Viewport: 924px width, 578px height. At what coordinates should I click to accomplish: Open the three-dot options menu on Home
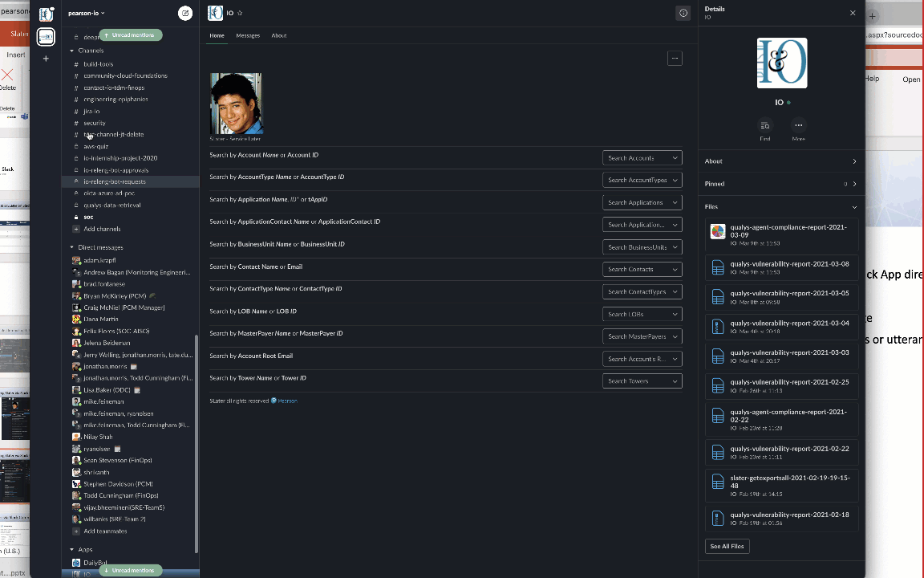(x=675, y=59)
